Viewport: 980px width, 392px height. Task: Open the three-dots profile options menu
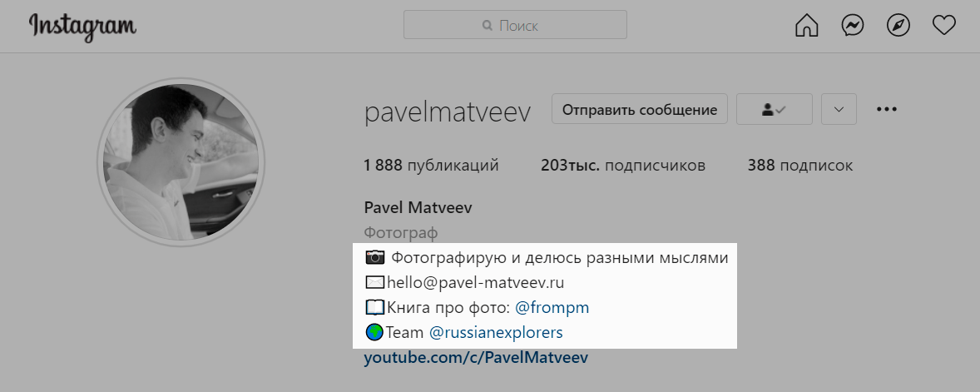coord(886,109)
